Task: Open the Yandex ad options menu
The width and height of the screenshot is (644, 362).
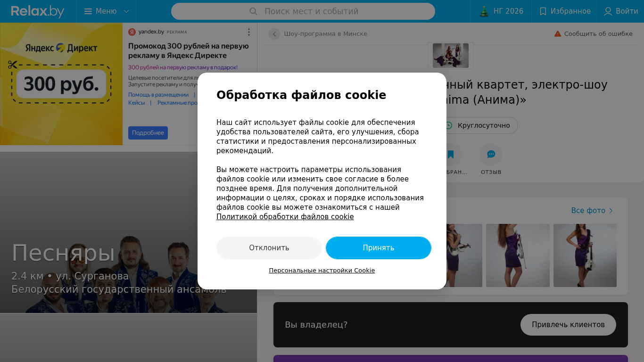Action: (x=249, y=32)
